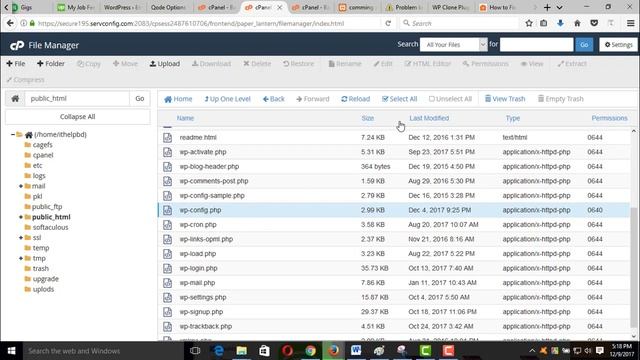Sort files by Size column
The image size is (640, 360).
(367, 118)
